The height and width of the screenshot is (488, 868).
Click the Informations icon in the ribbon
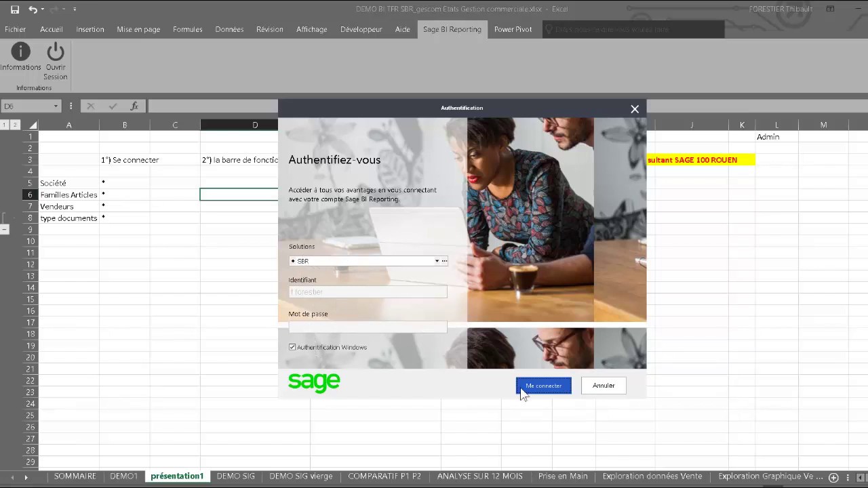[x=20, y=52]
